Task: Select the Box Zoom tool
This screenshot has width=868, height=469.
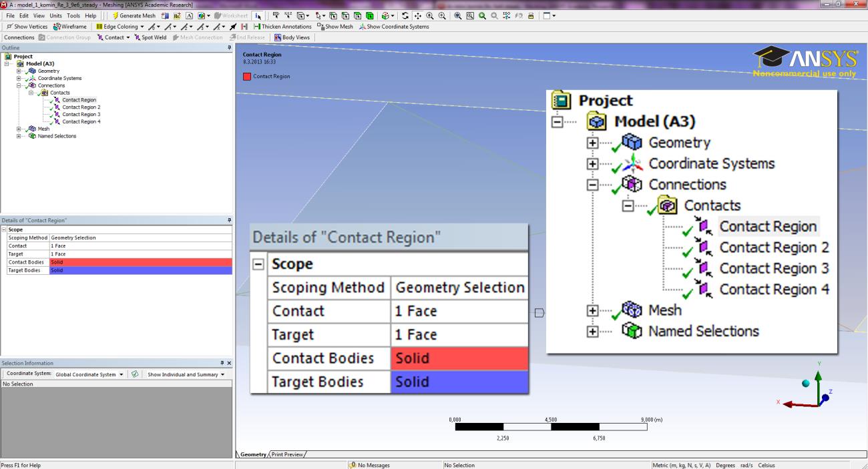Action: coord(441,15)
